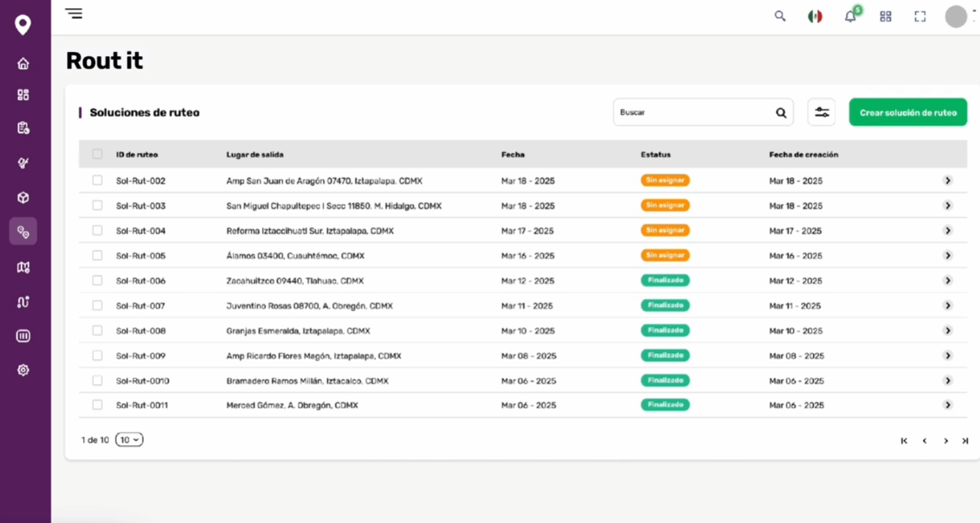This screenshot has width=980, height=523.
Task: Click Sin asignar badge for Sol-Rut-005
Action: click(x=665, y=255)
